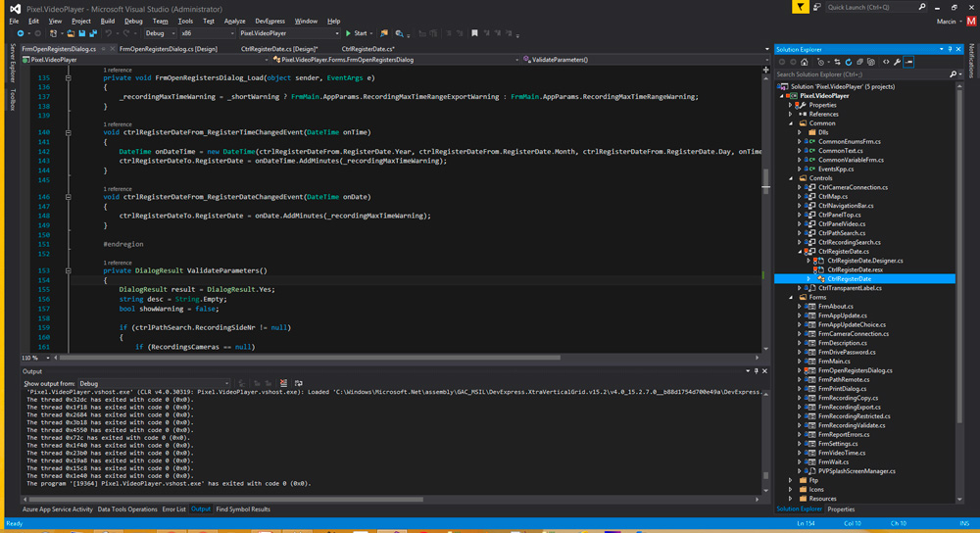
Task: Open the Azure App Service Activity tab
Action: coord(58,509)
